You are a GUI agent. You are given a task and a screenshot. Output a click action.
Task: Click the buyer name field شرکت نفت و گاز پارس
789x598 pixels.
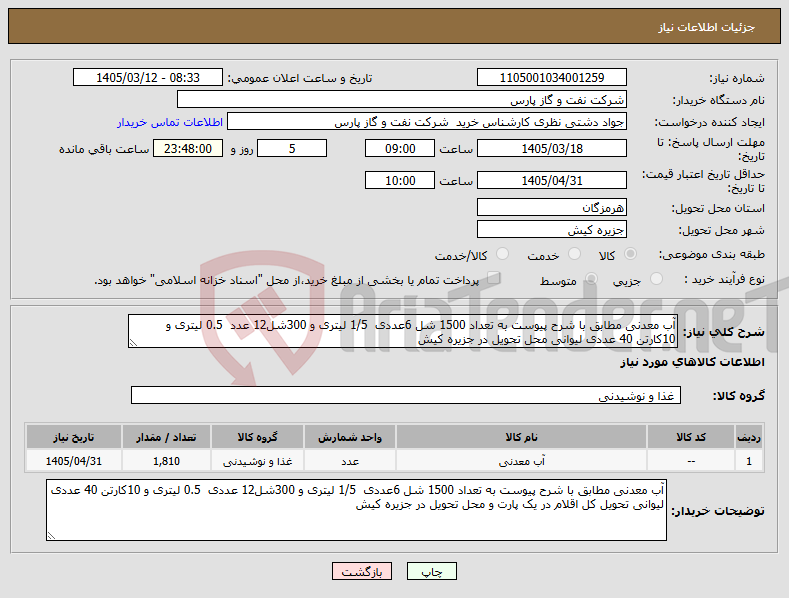click(402, 100)
